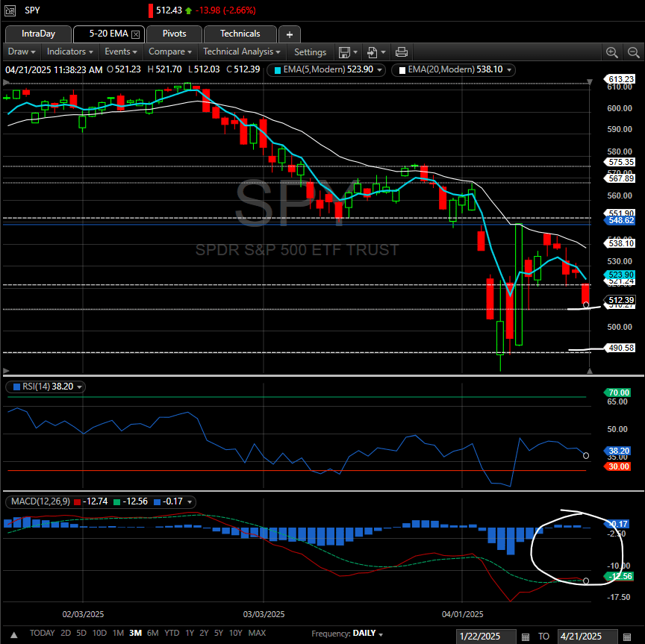Screen dimensions: 645x644
Task: Click the Settings button in toolbar
Action: (310, 52)
